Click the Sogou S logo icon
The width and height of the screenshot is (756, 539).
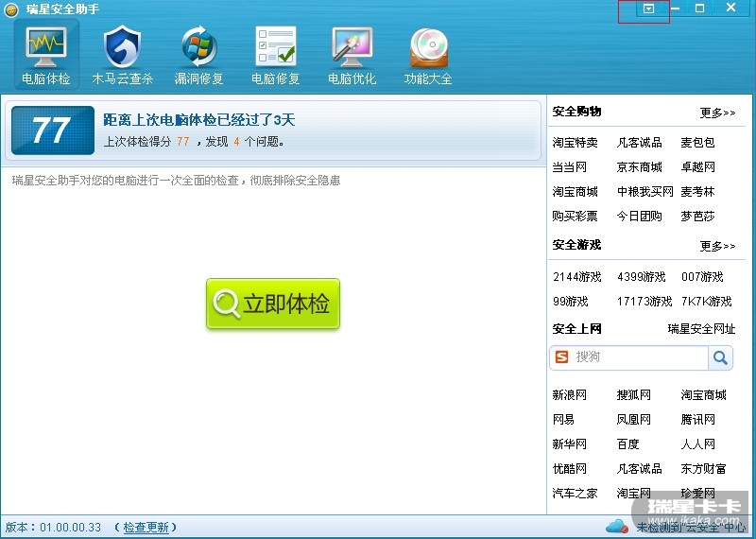coord(561,357)
